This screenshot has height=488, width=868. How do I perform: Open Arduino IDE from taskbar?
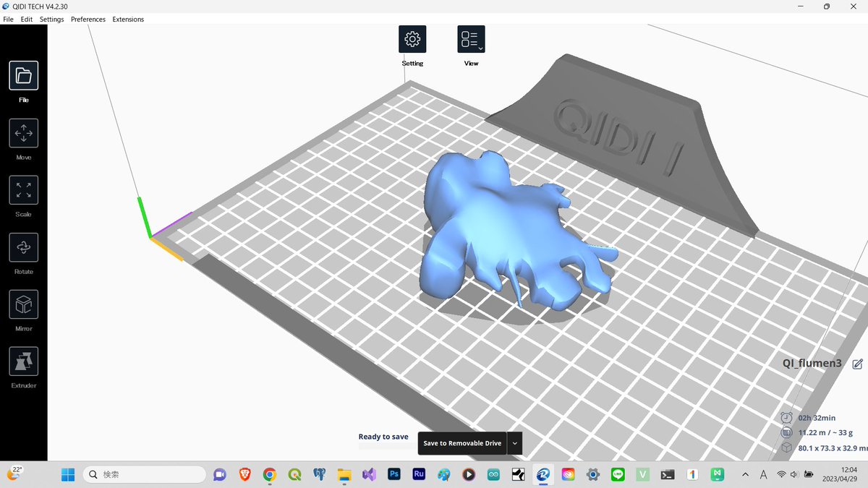point(493,474)
